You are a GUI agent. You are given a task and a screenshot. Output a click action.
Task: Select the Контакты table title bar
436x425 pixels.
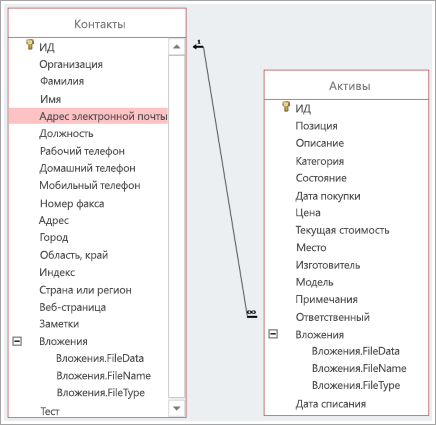97,23
